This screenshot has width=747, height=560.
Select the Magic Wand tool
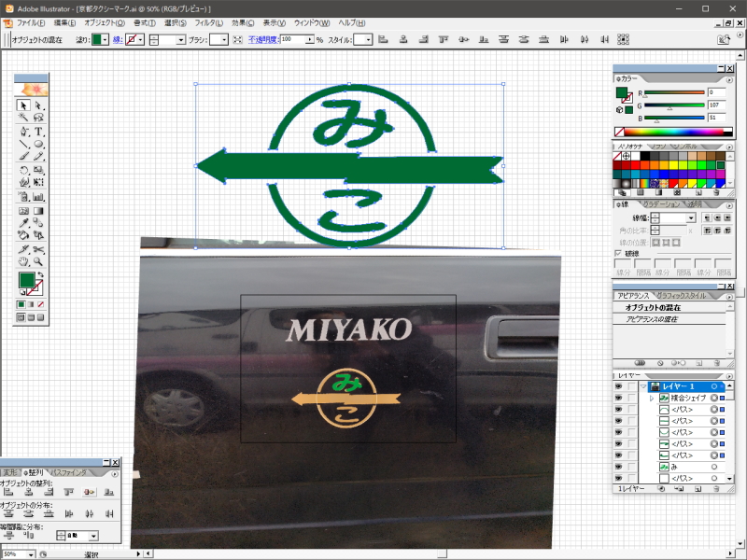[x=23, y=118]
